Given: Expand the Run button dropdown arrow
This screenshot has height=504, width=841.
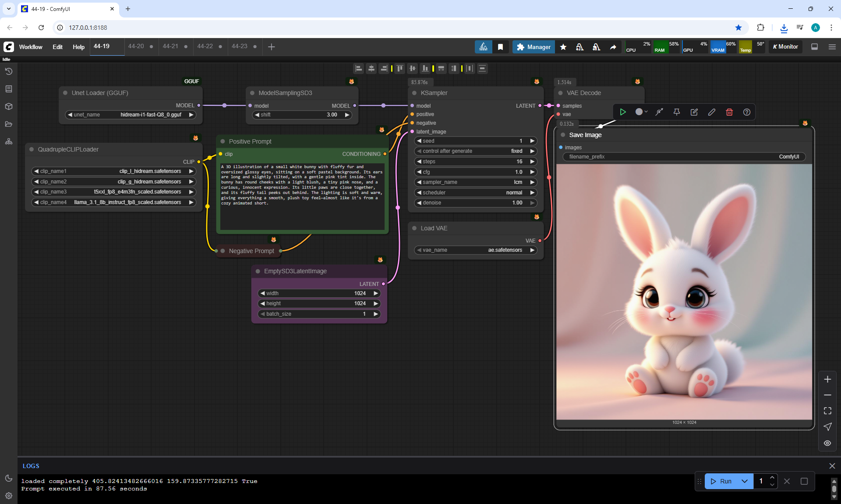Looking at the screenshot, I should coord(745,481).
